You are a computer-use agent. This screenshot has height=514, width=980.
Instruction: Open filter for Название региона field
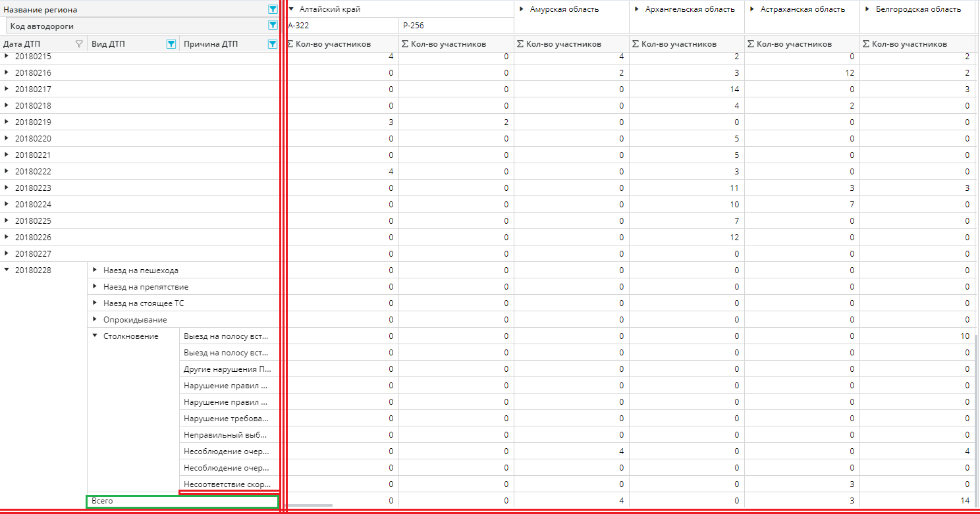coord(273,9)
